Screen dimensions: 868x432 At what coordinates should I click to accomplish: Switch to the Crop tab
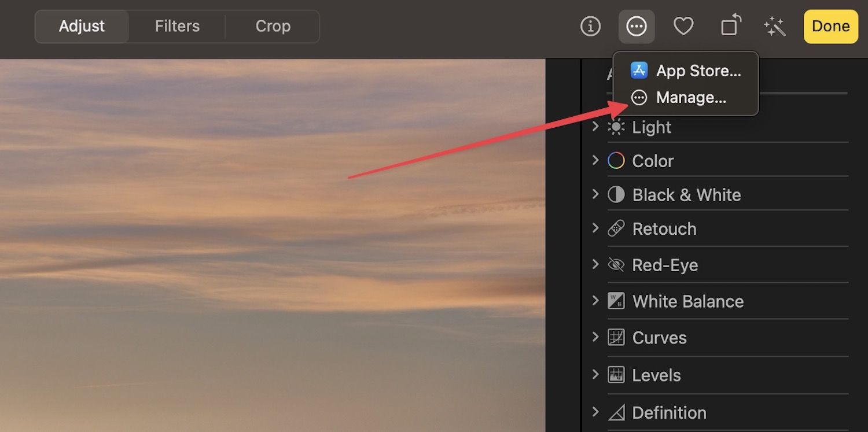click(x=273, y=26)
